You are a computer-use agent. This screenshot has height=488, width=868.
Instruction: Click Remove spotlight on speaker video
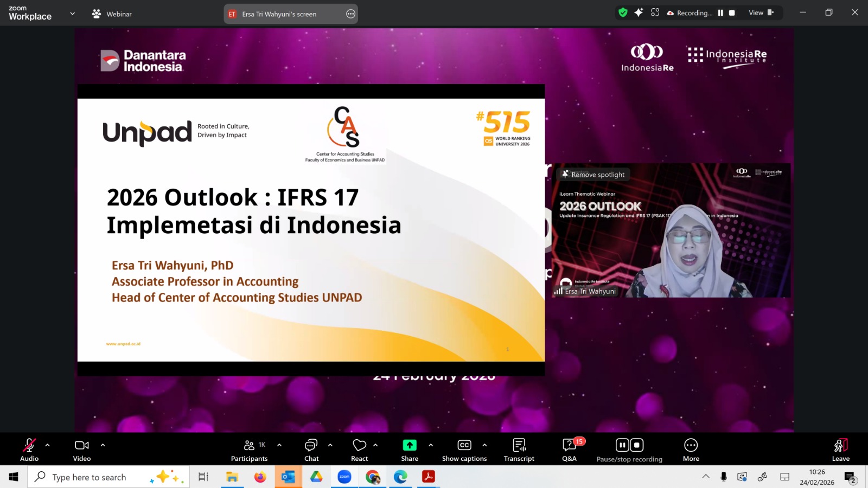[x=593, y=175]
